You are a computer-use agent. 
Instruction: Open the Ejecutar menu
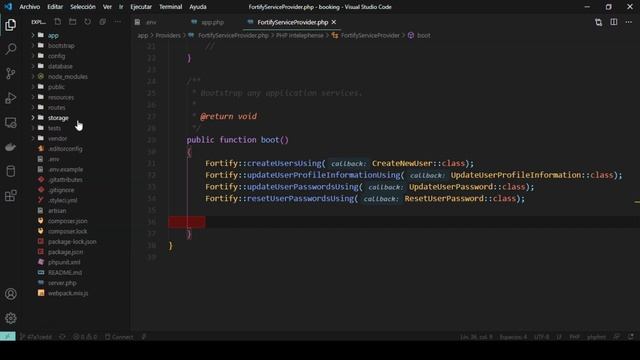[141, 7]
